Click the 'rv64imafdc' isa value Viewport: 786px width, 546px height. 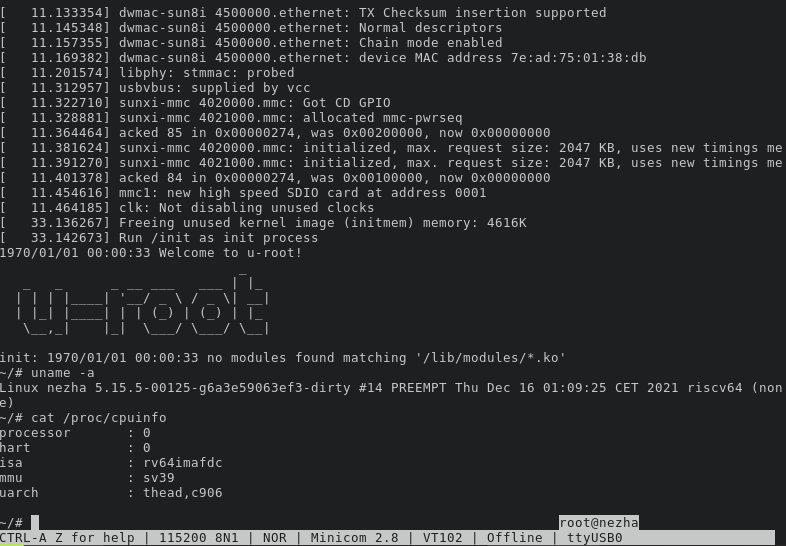(x=183, y=463)
